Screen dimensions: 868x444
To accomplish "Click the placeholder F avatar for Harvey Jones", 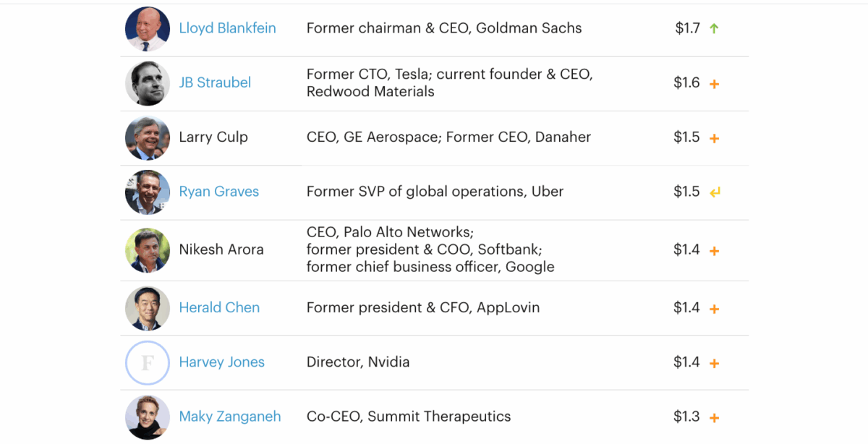I will tap(148, 362).
